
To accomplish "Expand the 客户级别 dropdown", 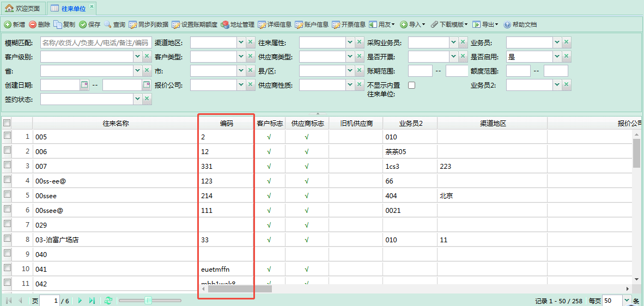I will coord(138,57).
